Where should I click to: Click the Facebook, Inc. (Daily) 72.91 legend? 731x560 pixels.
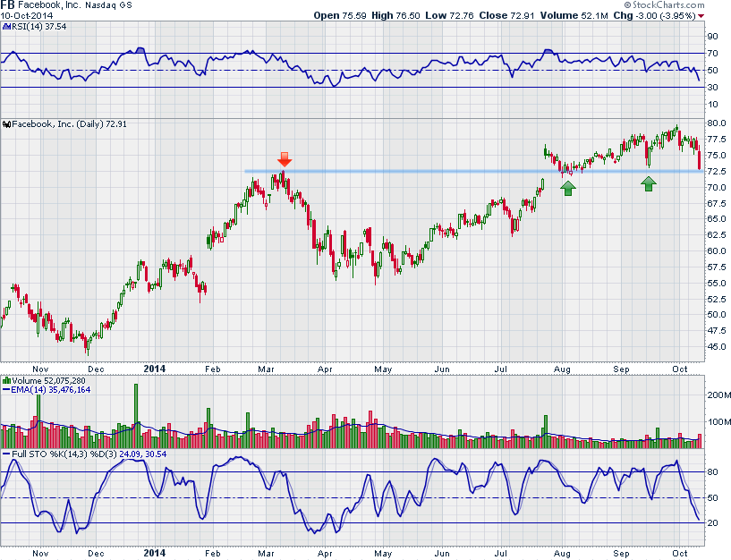(69, 124)
